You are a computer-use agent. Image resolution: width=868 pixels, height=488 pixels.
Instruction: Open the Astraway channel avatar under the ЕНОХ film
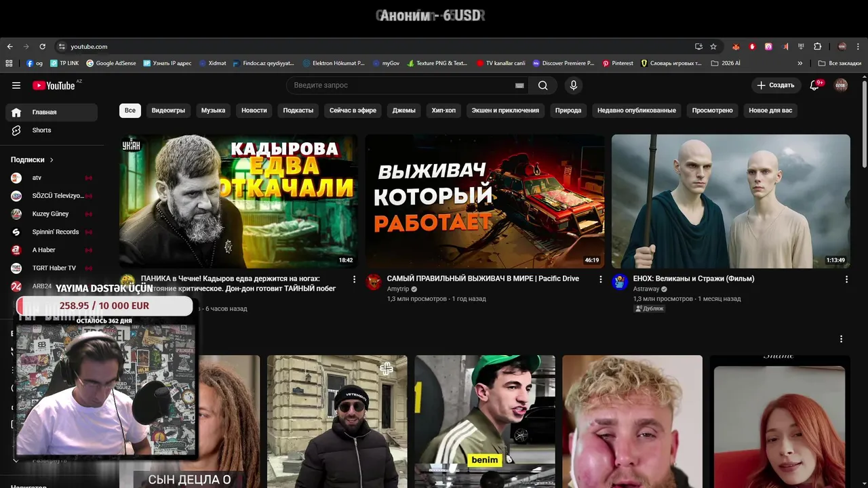[x=620, y=282]
